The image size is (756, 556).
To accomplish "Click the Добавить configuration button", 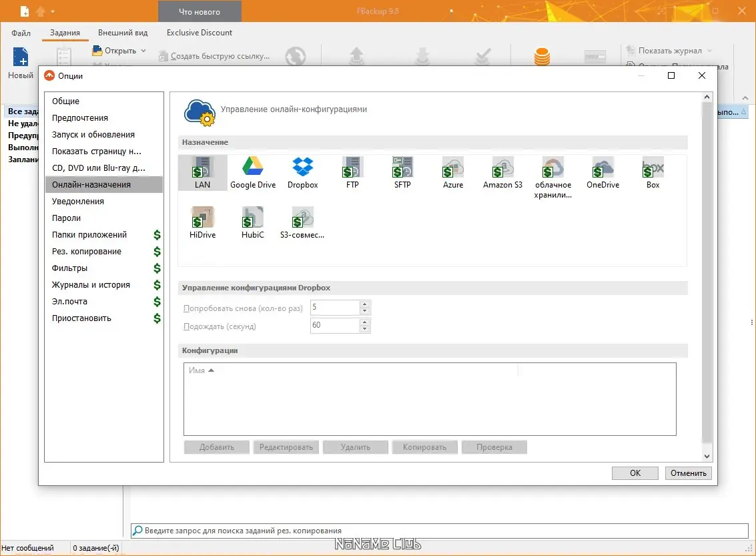I will click(216, 447).
